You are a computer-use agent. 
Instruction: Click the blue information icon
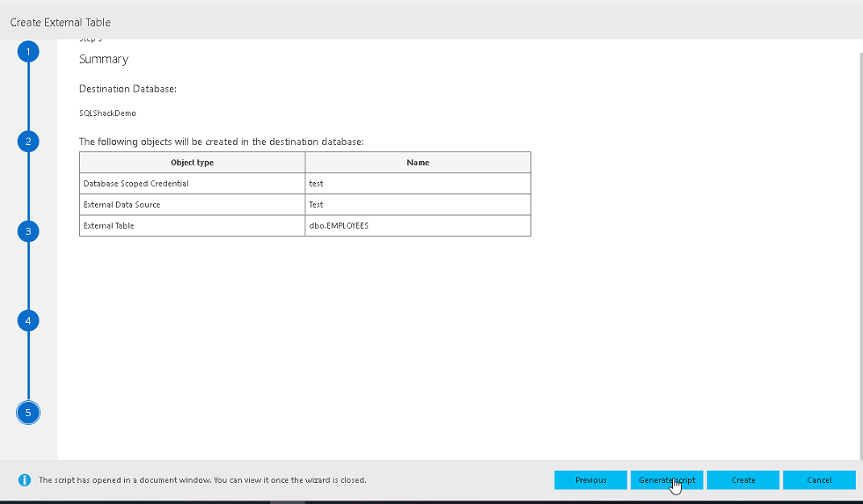click(x=25, y=480)
